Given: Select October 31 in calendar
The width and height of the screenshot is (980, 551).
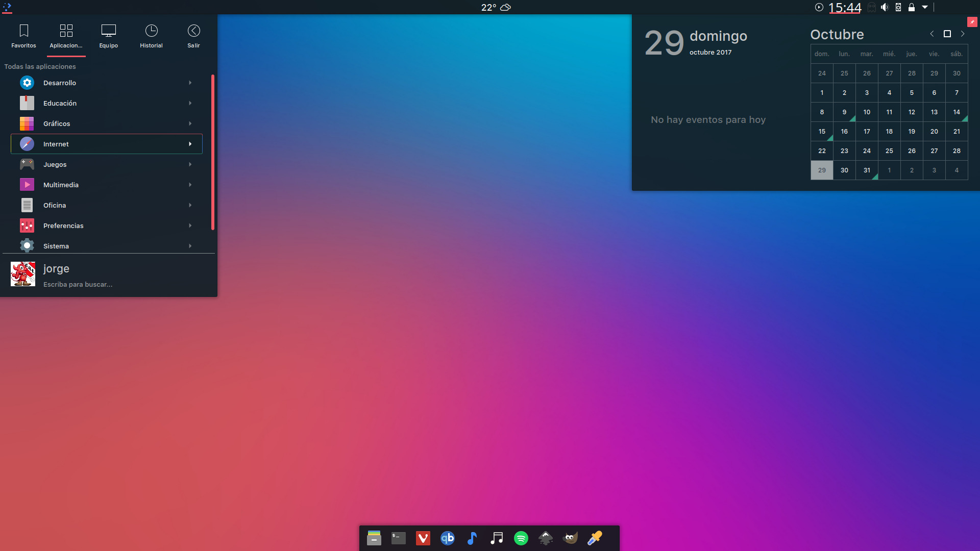Looking at the screenshot, I should click(867, 170).
